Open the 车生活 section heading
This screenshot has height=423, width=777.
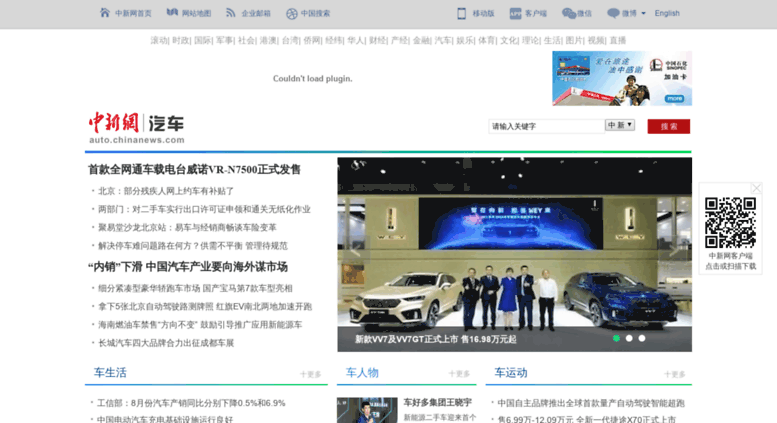pyautogui.click(x=110, y=373)
